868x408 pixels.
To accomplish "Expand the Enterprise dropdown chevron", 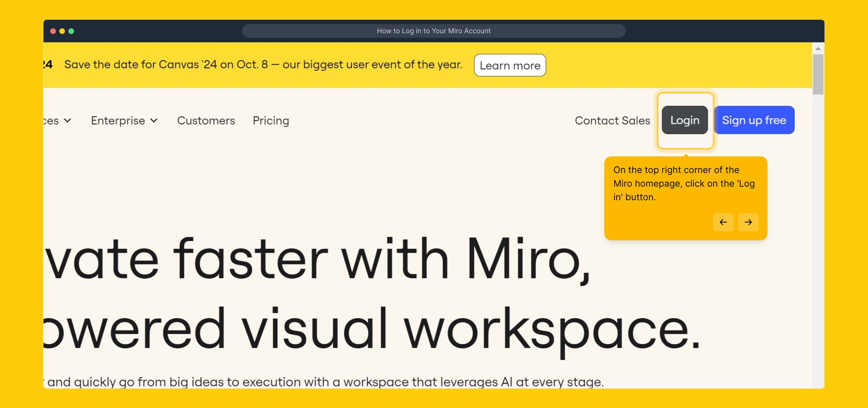I will (x=154, y=121).
